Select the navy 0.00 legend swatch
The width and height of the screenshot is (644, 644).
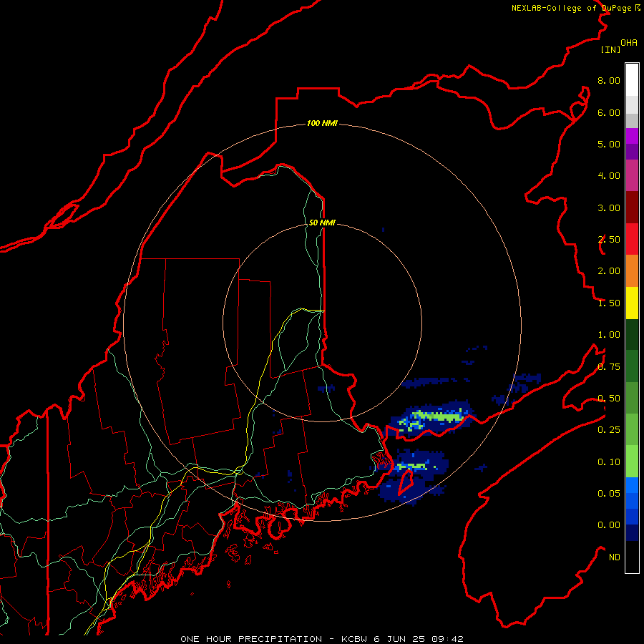[632, 532]
